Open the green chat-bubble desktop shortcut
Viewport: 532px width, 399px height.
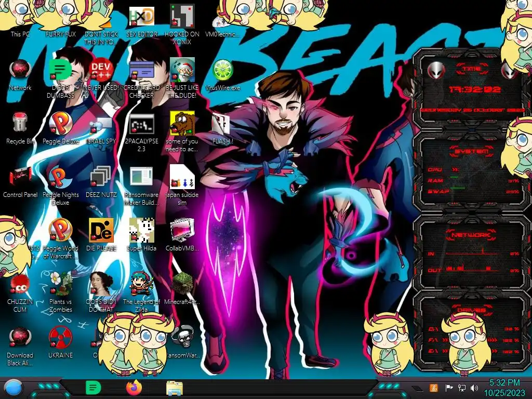coord(60,70)
